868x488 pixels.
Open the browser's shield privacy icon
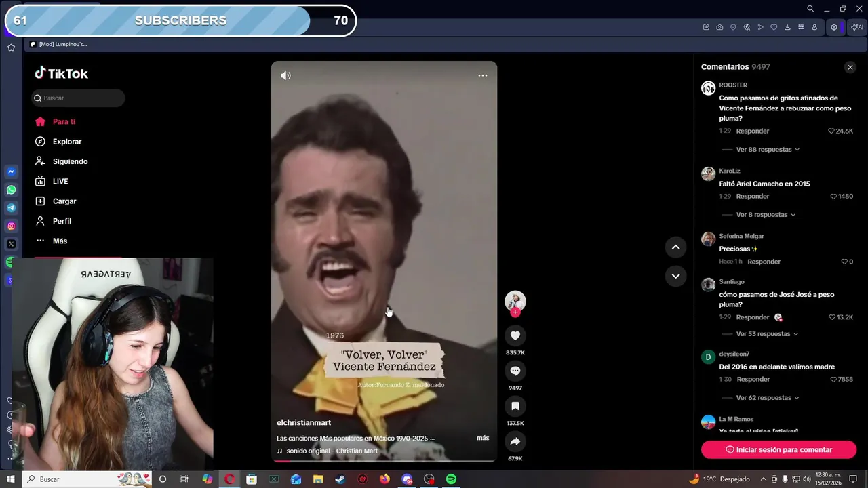click(x=733, y=27)
